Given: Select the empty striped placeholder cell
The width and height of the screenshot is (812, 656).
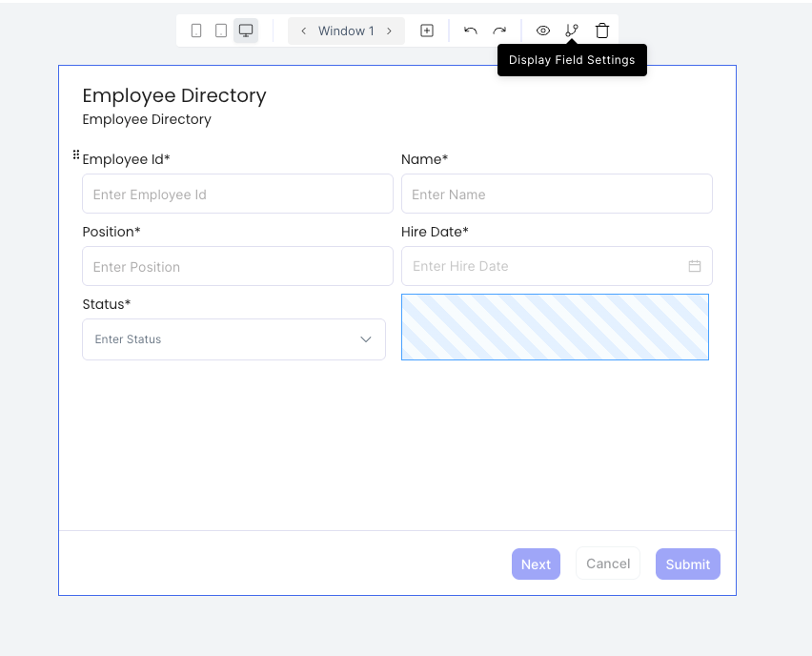Looking at the screenshot, I should point(555,327).
